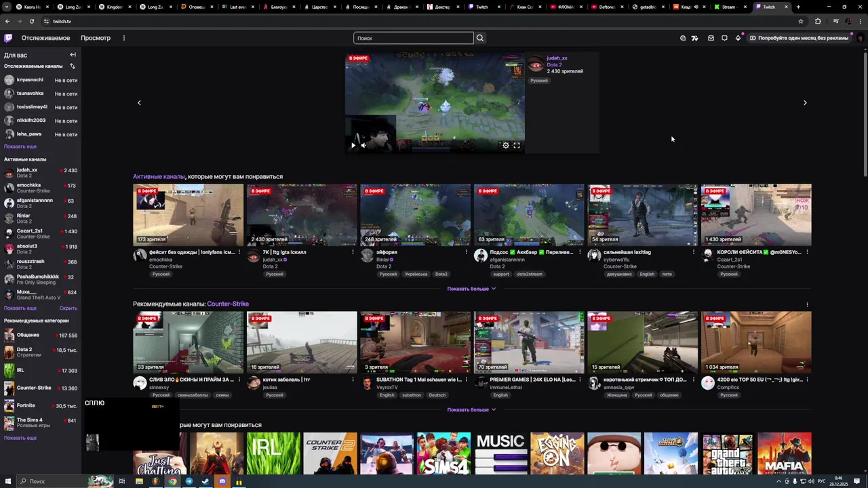Open the эйфория Rinlar stream thumbnail
This screenshot has height=488, width=868.
(415, 215)
